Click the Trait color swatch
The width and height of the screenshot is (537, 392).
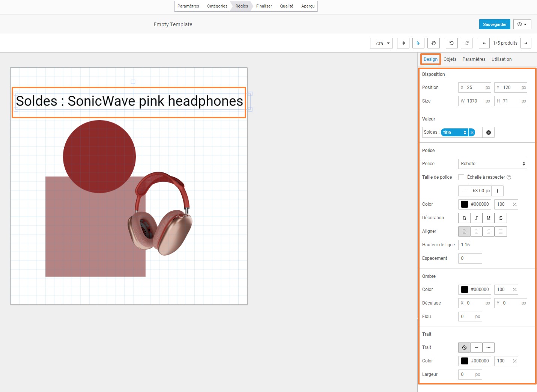(x=465, y=361)
